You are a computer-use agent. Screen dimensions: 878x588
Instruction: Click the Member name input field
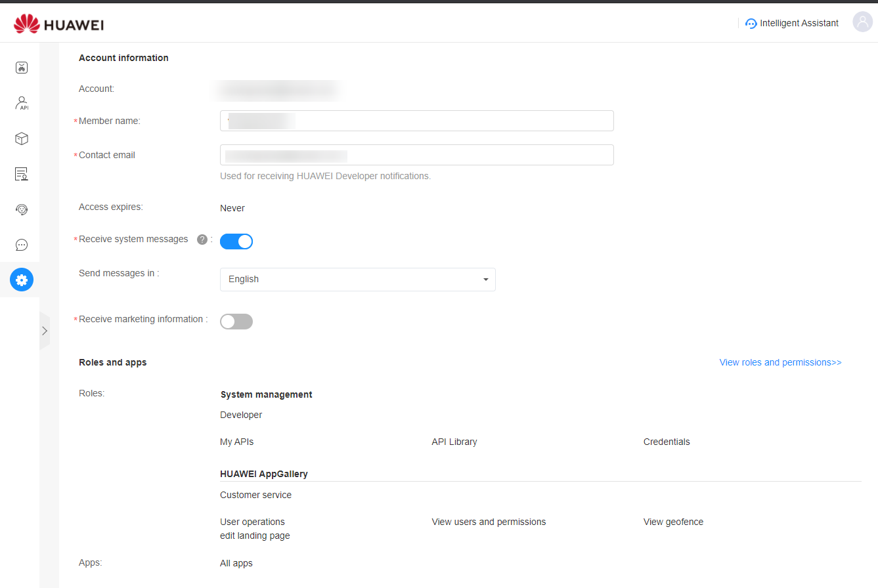pyautogui.click(x=417, y=121)
